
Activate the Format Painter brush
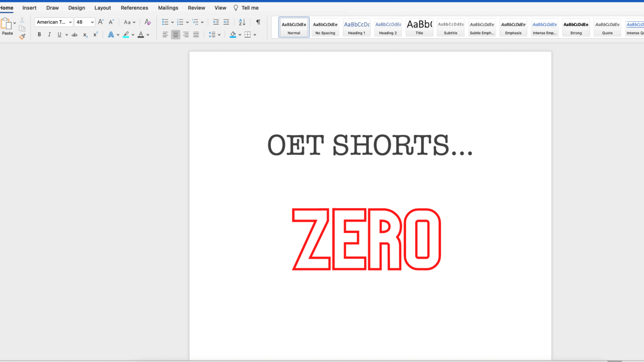pyautogui.click(x=22, y=36)
